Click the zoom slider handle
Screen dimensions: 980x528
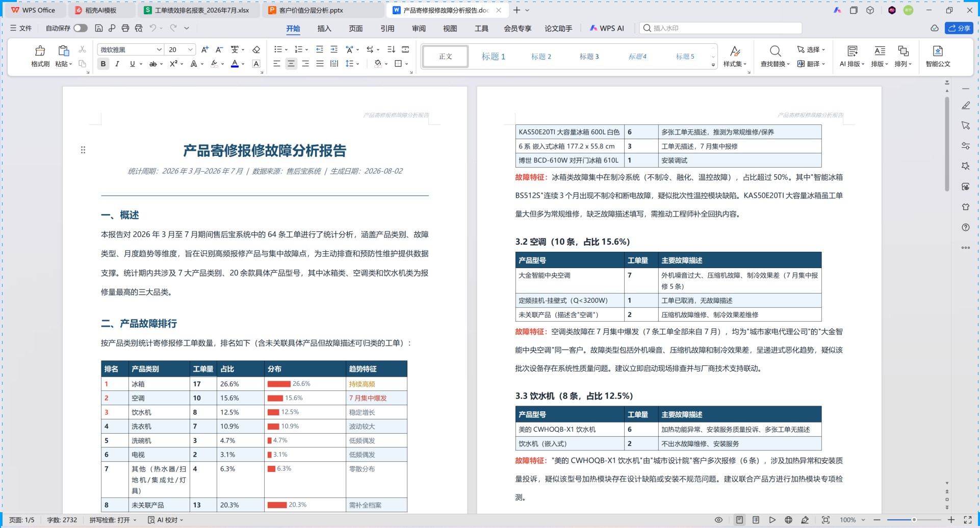914,520
